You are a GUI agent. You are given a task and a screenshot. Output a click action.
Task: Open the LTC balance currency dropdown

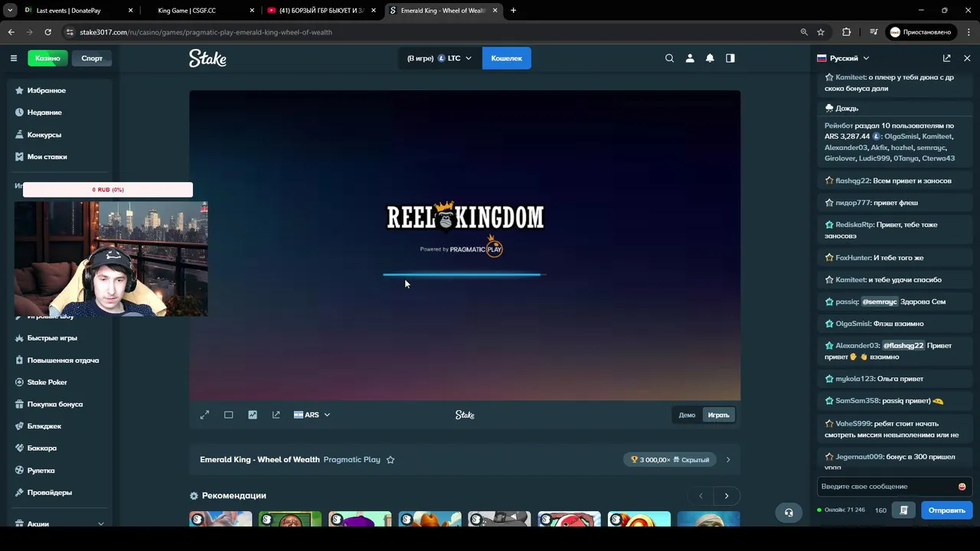(439, 58)
